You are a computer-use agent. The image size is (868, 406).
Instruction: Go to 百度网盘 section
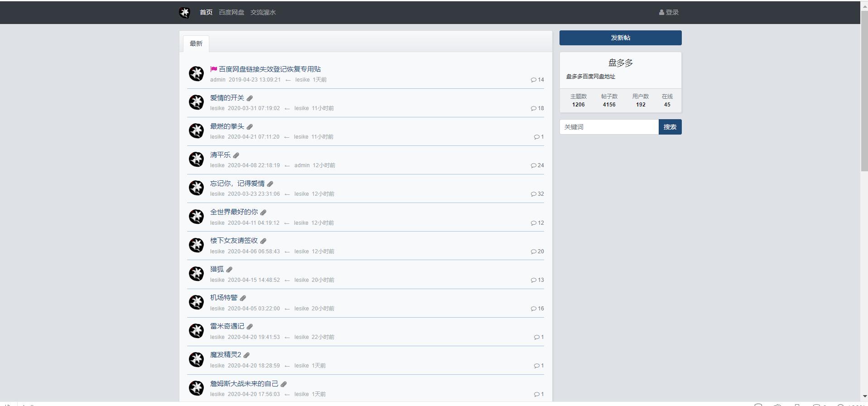pos(231,13)
